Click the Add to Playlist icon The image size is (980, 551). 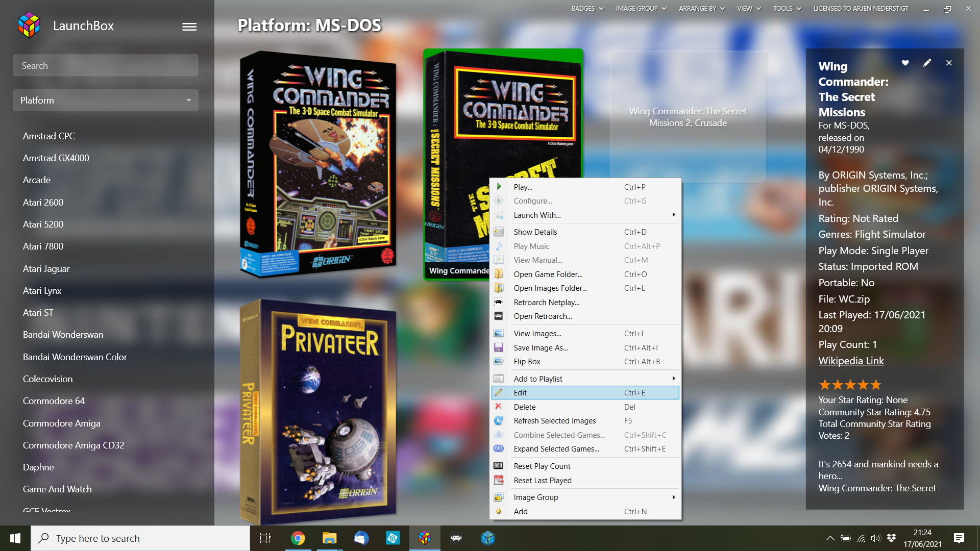(499, 379)
